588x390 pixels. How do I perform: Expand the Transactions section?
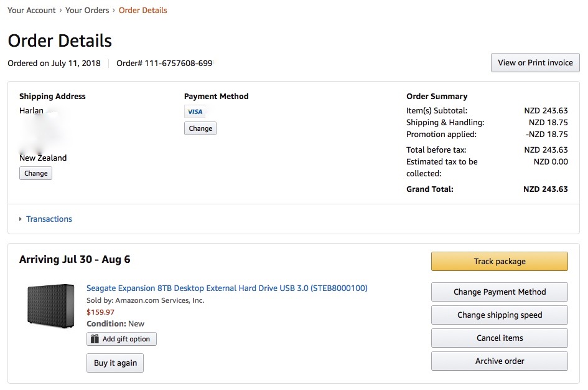pos(21,219)
